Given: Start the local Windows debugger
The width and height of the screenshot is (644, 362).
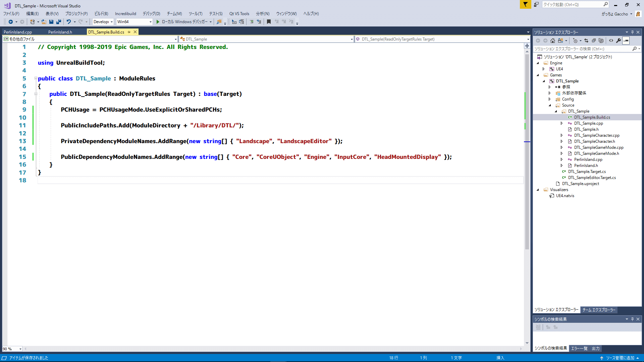Looking at the screenshot, I should tap(158, 22).
